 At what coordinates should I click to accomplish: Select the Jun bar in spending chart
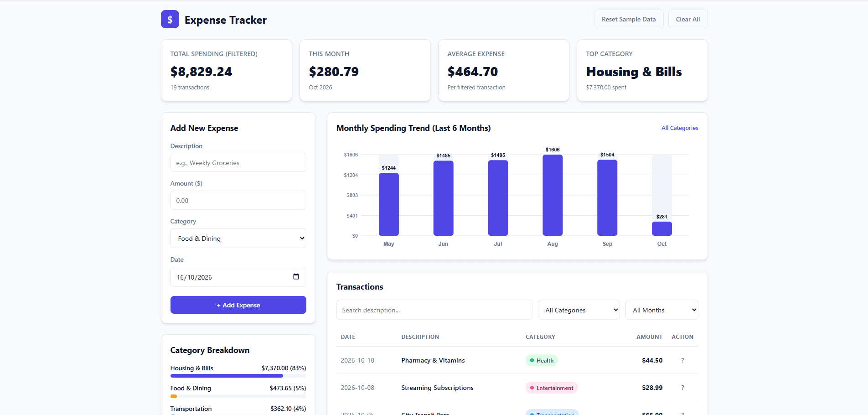coord(444,198)
